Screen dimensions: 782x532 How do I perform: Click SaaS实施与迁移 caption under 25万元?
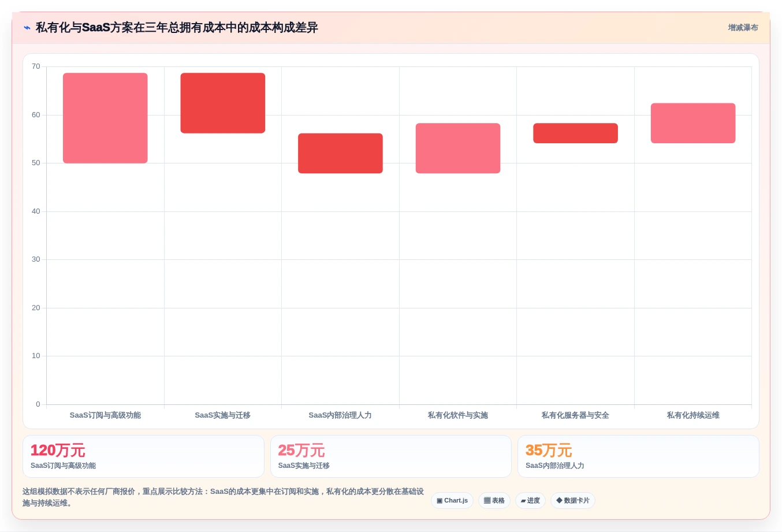tap(304, 466)
